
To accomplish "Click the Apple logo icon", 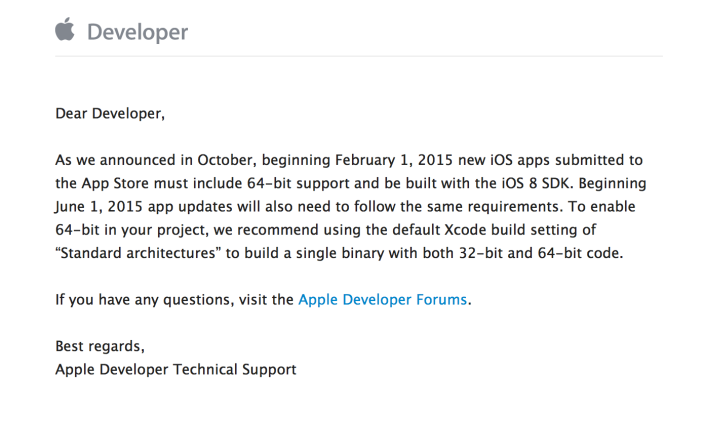I will tap(65, 31).
